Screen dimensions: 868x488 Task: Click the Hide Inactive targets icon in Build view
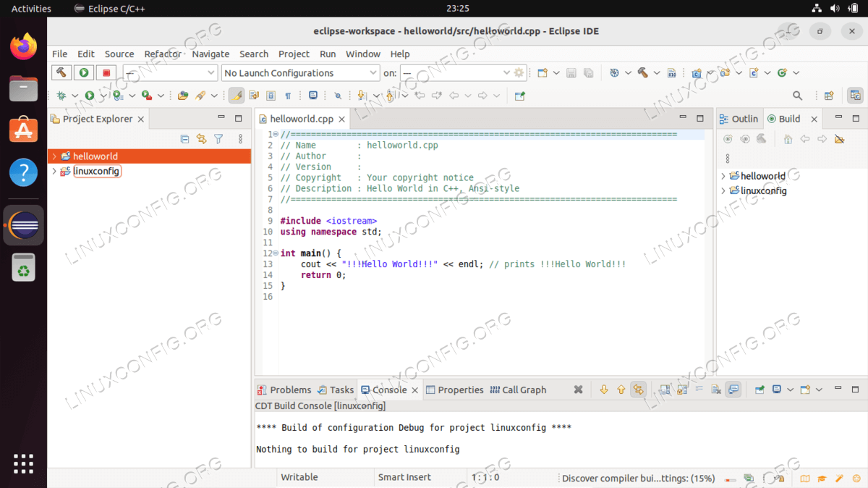coord(839,139)
